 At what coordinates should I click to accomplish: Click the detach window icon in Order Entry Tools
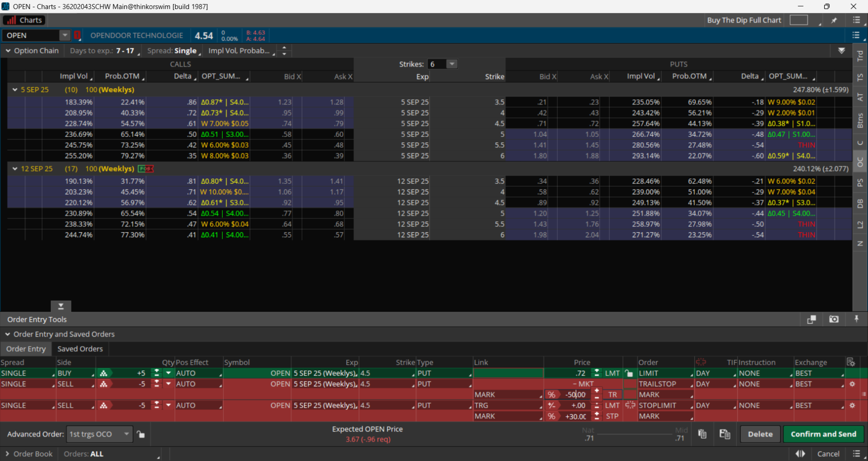coord(811,320)
